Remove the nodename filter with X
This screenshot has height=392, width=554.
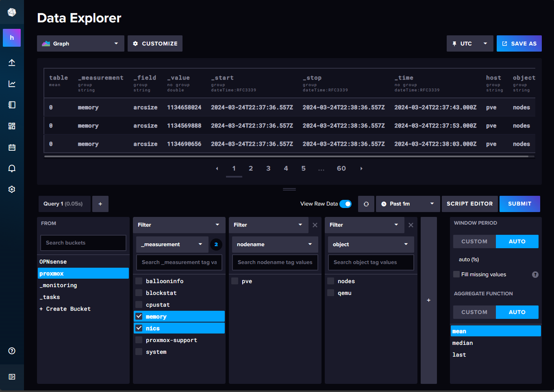pos(315,225)
